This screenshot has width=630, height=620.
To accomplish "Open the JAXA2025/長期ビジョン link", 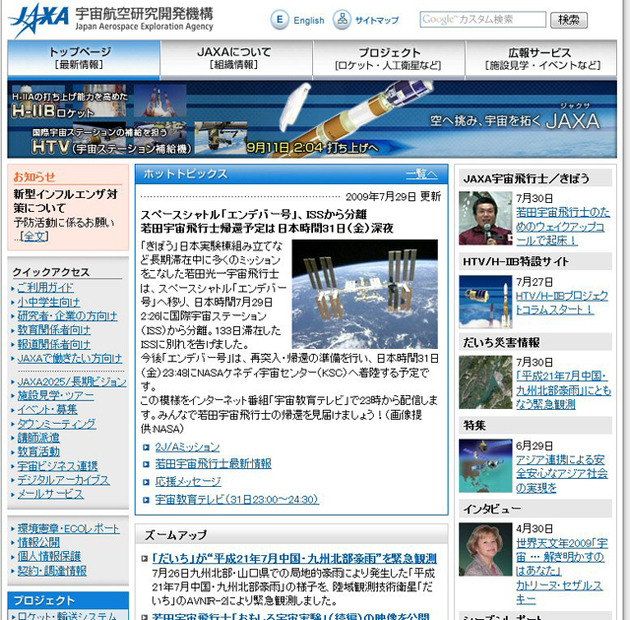I will (x=72, y=381).
